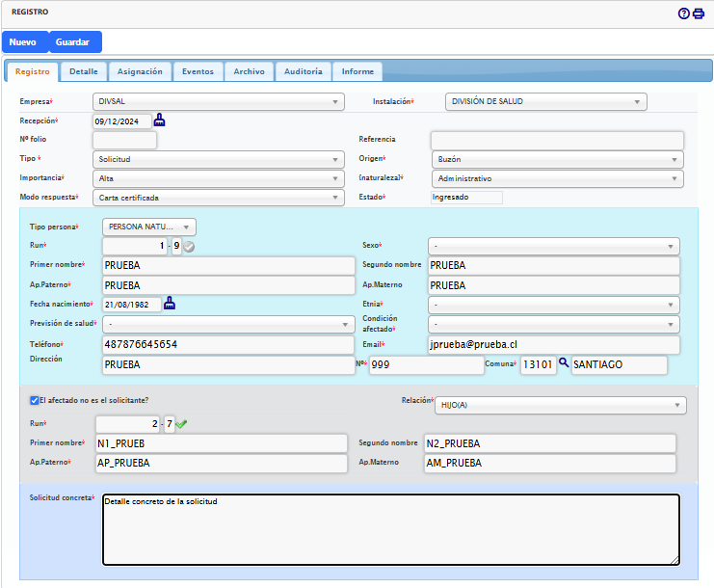Open the Importancia dropdown showing Alta
Viewport: 714px width, 588px height.
coord(219,178)
